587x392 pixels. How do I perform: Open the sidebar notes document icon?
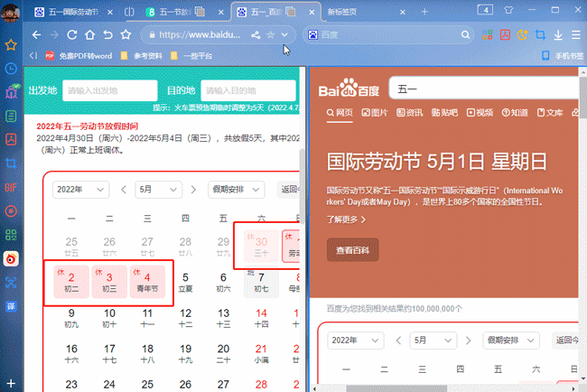[x=11, y=117]
